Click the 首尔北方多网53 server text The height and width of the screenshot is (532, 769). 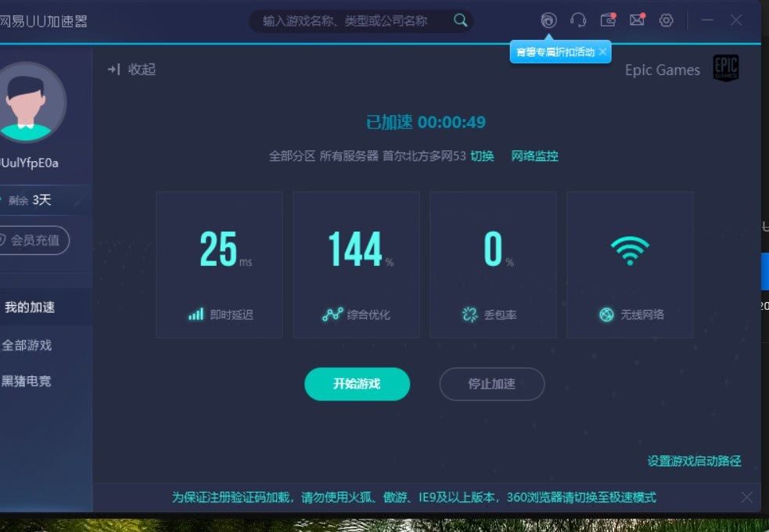pyautogui.click(x=424, y=156)
